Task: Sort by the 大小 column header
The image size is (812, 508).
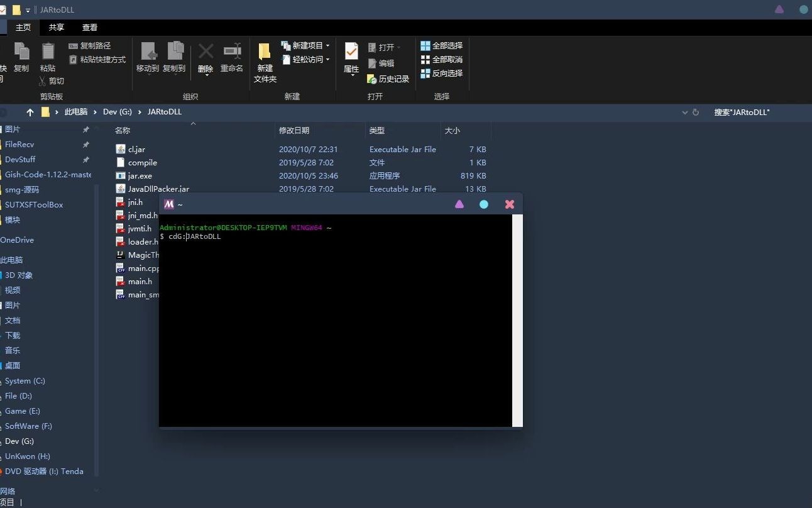Action: pyautogui.click(x=453, y=131)
